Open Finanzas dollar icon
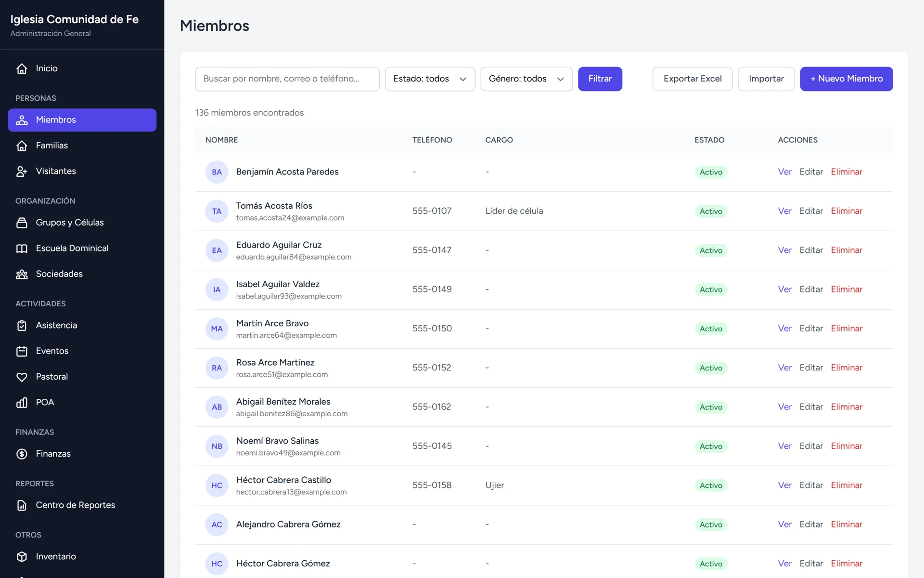Image resolution: width=924 pixels, height=578 pixels. pos(22,454)
